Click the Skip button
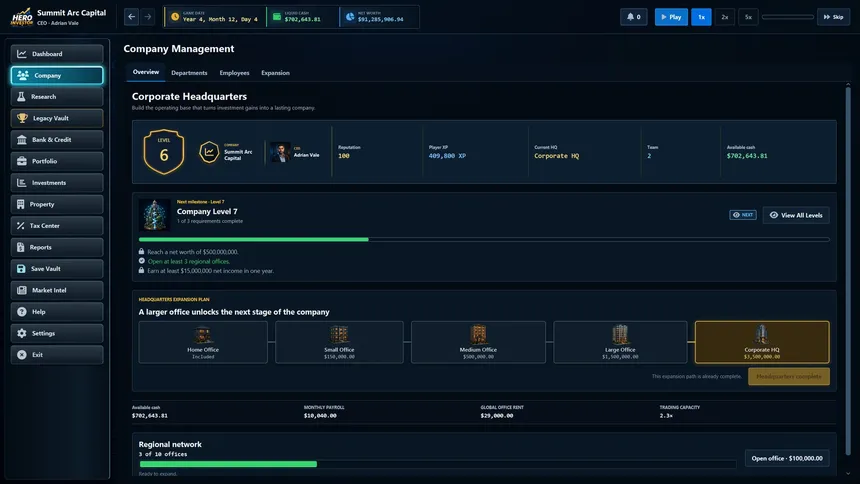 point(833,17)
